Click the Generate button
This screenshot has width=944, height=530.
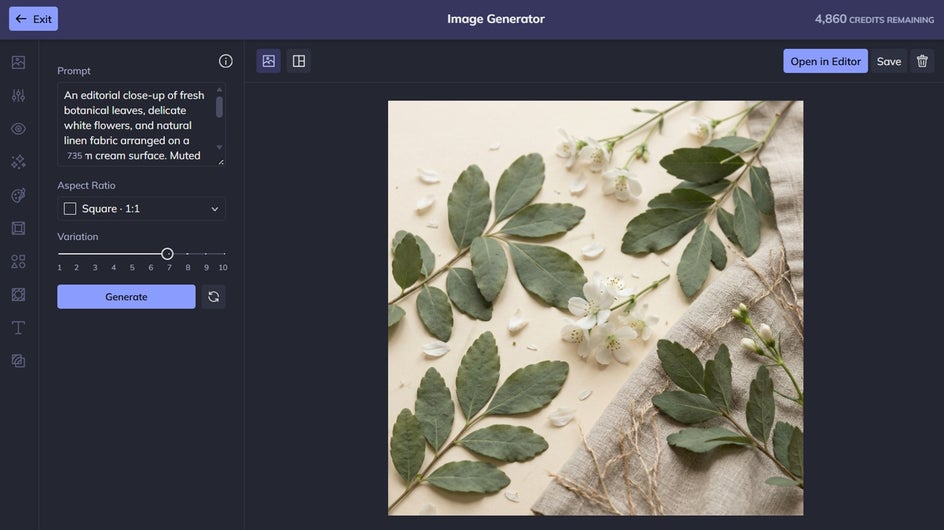click(x=126, y=296)
